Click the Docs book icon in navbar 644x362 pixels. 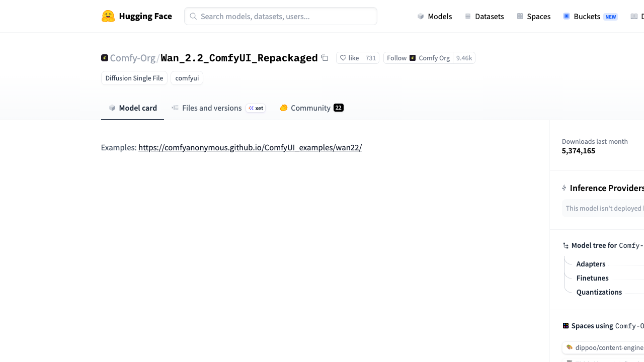(634, 16)
